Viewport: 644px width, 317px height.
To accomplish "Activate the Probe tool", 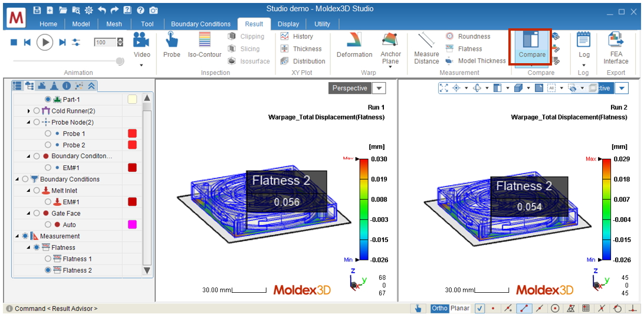I will [172, 45].
